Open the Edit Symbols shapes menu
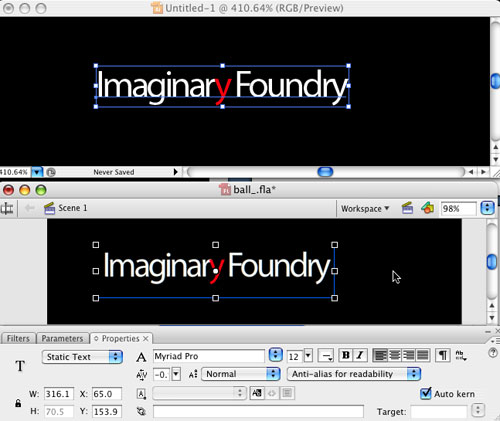Viewport: 500px width, 421px height. 427,208
